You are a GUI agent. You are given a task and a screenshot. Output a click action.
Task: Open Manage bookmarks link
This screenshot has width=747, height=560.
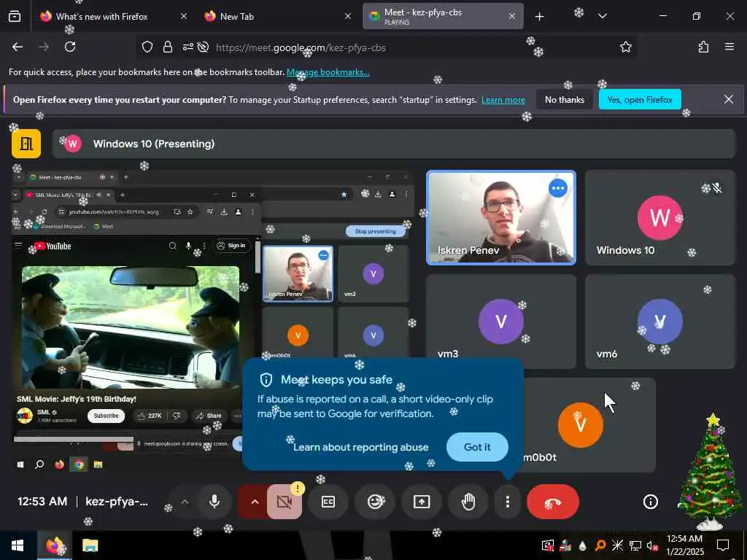coord(328,72)
